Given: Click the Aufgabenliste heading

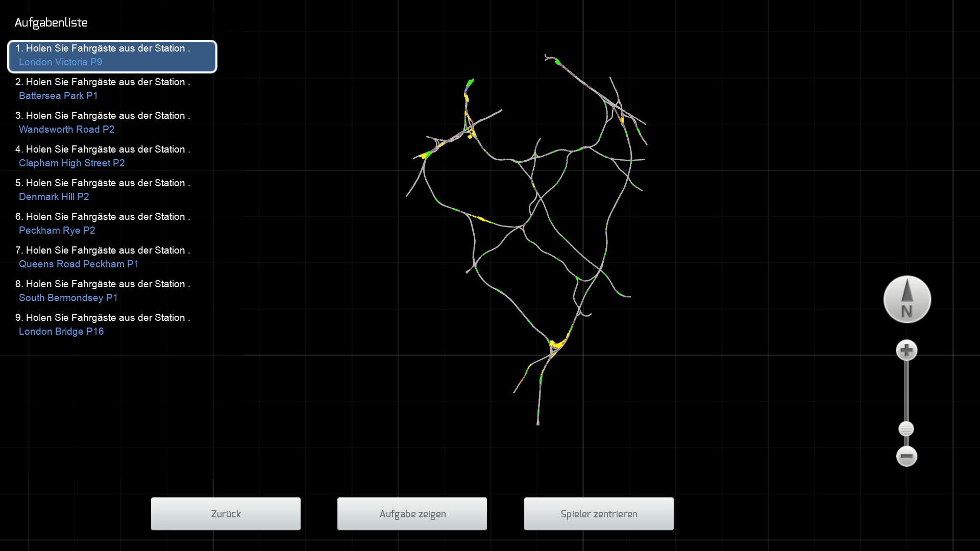Looking at the screenshot, I should 51,22.
